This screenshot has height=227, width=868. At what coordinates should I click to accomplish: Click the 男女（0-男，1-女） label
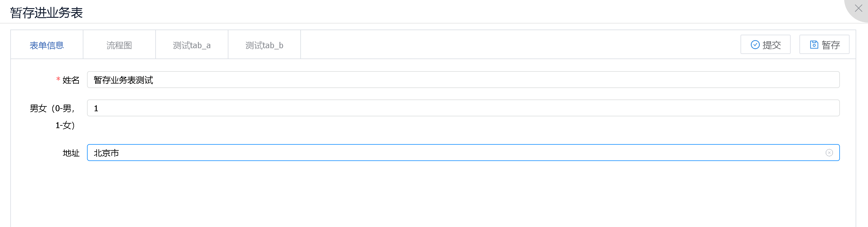click(x=52, y=116)
